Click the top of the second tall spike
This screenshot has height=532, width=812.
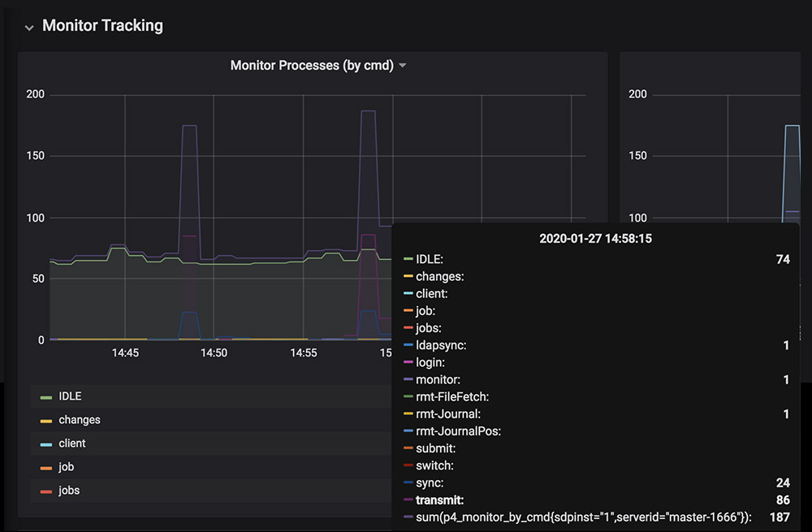368,111
